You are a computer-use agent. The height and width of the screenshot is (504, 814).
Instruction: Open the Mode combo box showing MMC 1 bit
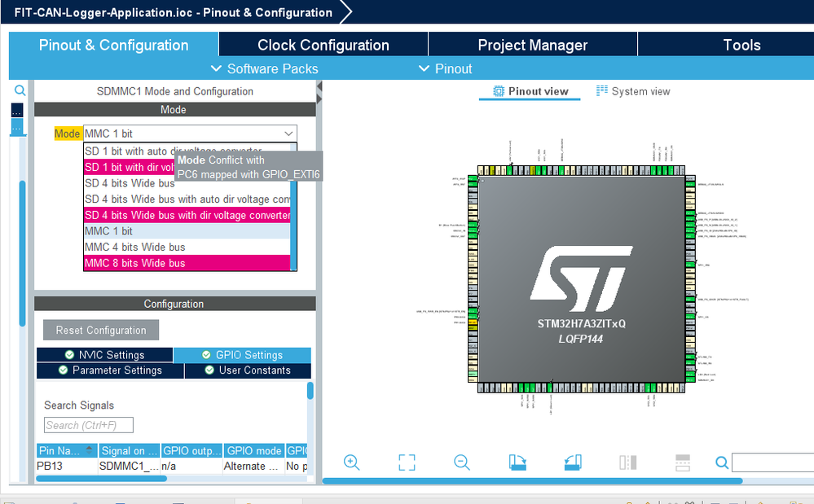(190, 134)
